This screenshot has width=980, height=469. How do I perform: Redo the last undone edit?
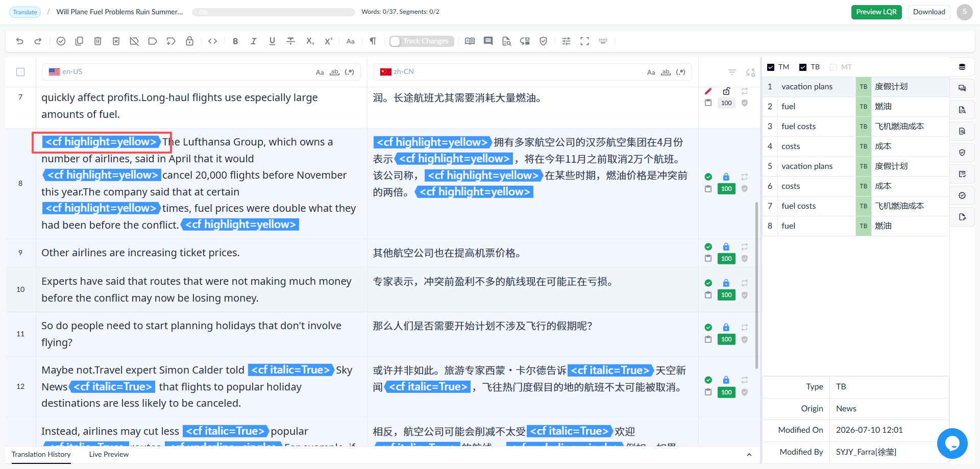(38, 41)
